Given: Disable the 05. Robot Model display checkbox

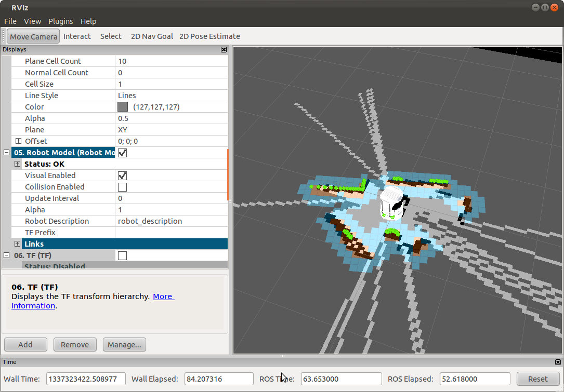Looking at the screenshot, I should point(122,153).
